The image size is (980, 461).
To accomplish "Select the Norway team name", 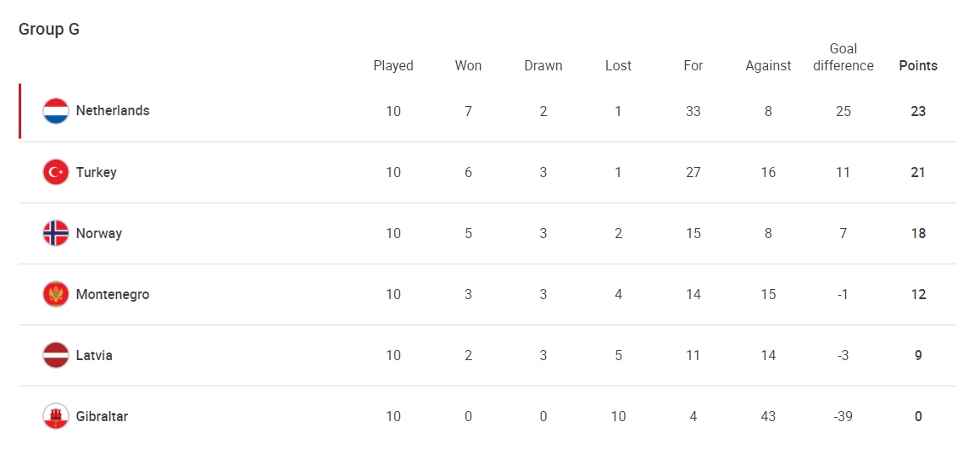I will point(98,234).
